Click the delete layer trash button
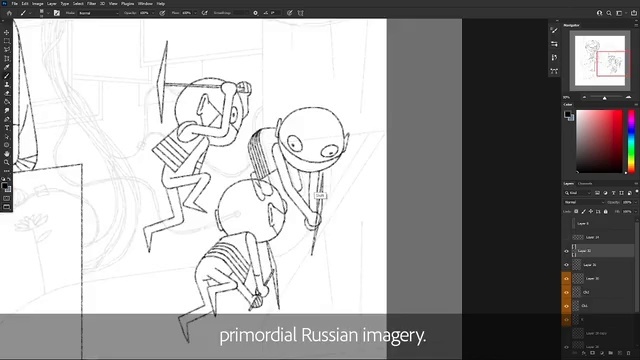 (629, 353)
